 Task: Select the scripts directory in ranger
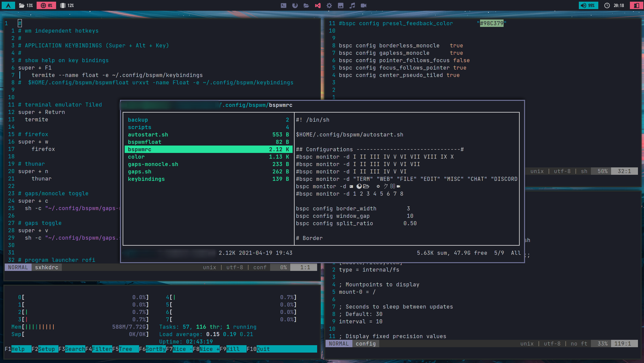tap(208, 127)
